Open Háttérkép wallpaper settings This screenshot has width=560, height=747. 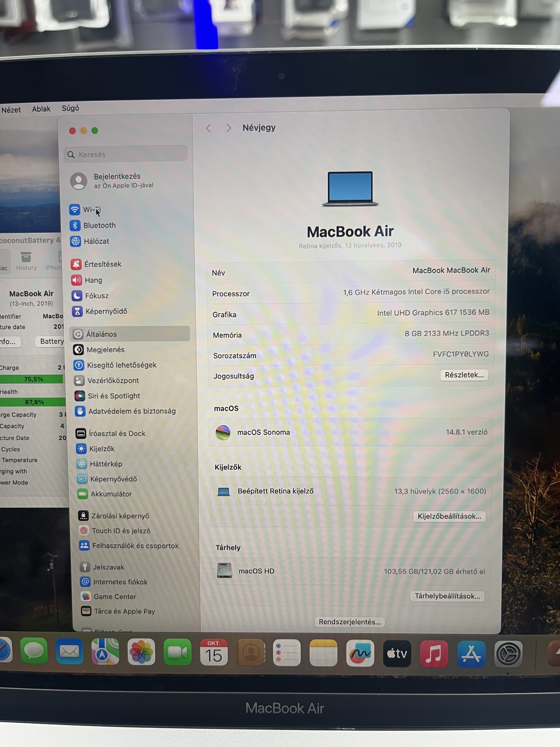point(99,464)
